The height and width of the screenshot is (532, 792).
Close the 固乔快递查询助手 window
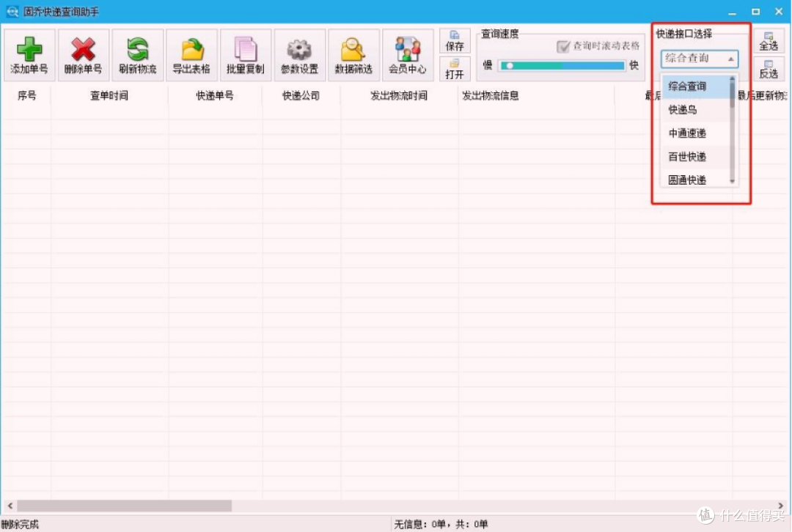[779, 12]
